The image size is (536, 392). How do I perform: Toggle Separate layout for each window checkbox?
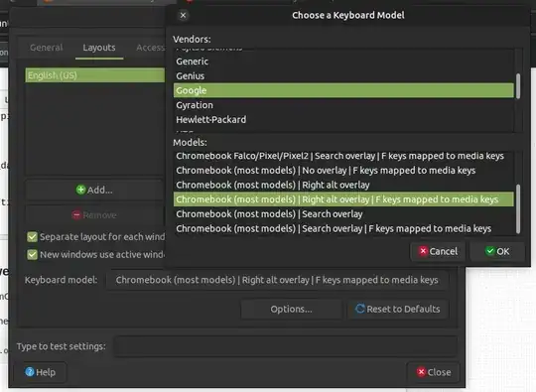click(x=32, y=237)
